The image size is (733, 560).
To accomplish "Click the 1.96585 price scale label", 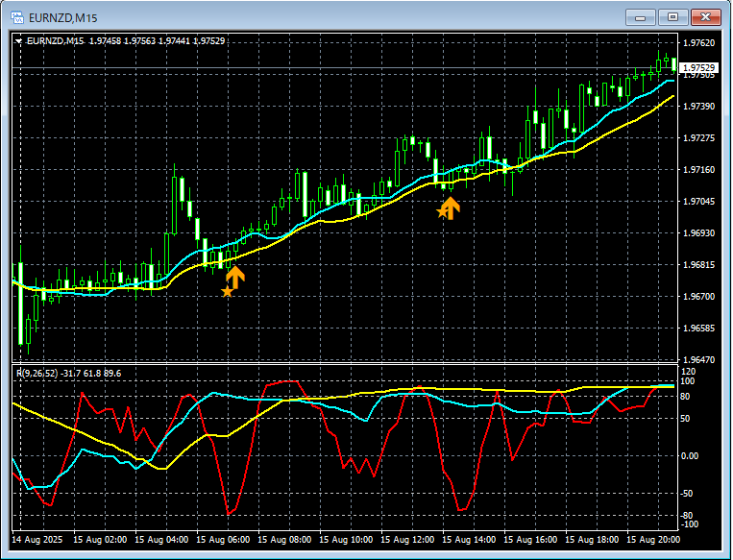I will tap(698, 329).
